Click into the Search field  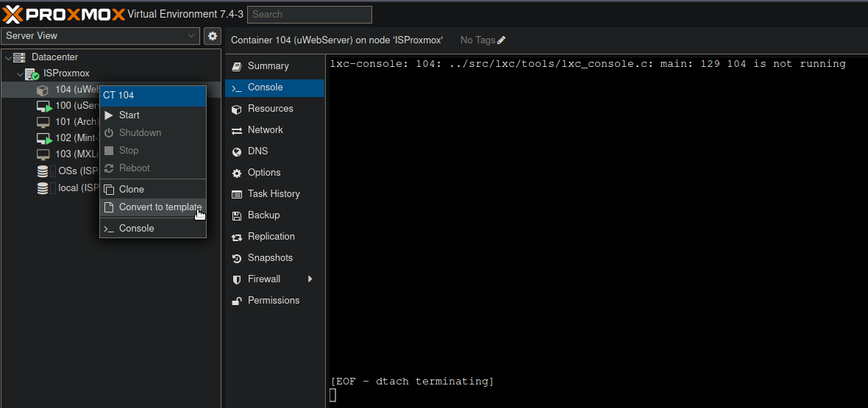pos(310,15)
